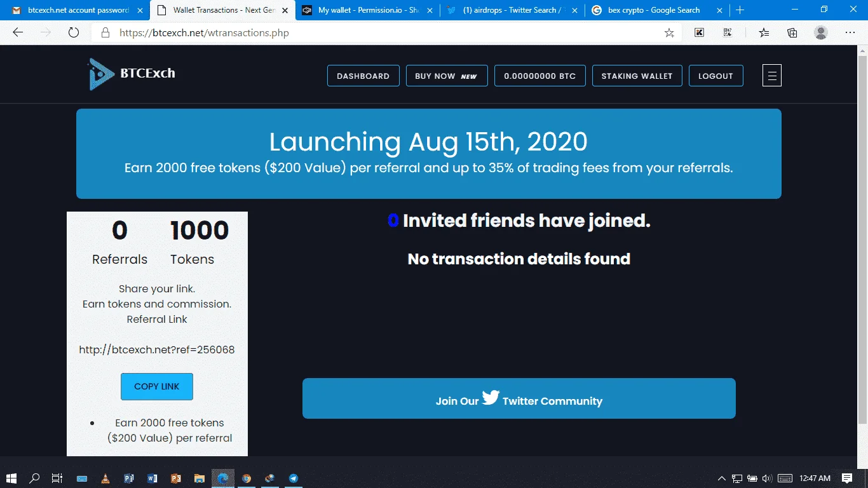Image resolution: width=868 pixels, height=488 pixels.
Task: Click the referral link text btcexch.net?ref=256068
Action: pos(157,349)
